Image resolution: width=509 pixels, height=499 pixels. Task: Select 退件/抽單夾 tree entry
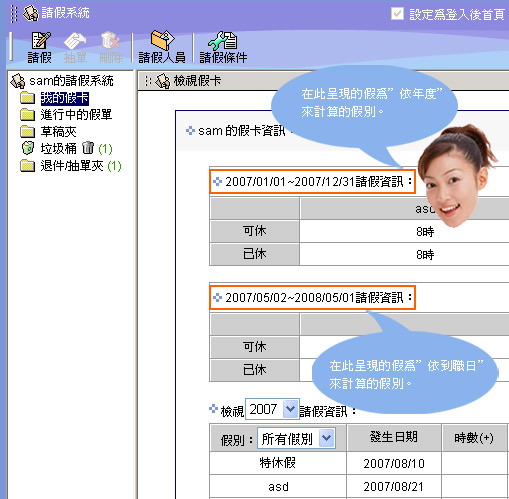click(72, 166)
